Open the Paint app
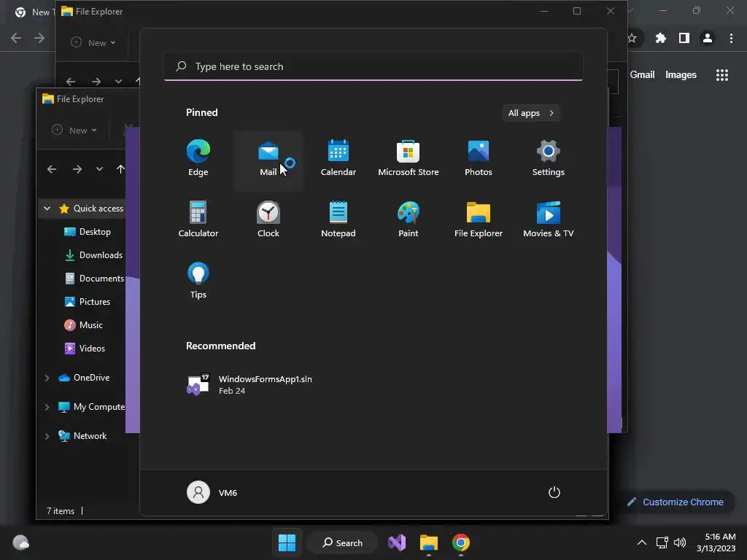The width and height of the screenshot is (747, 560). click(x=409, y=219)
